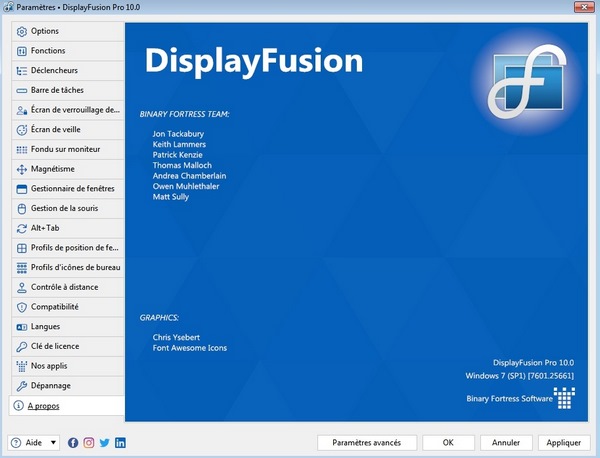The image size is (600, 458).
Task: Click the name Andrea Chamberlain
Action: (x=189, y=176)
